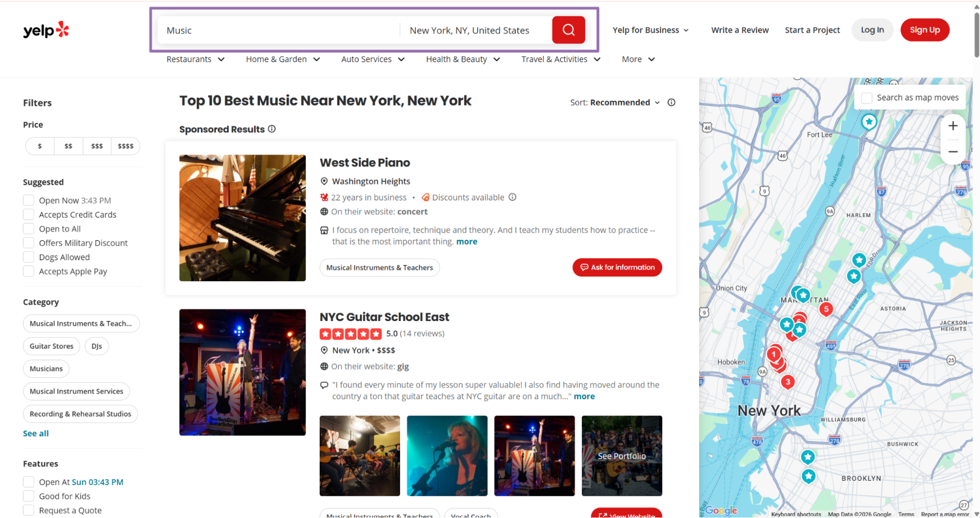Click the five-star rating of NYC Guitar School East
Viewport: 980px width, 518px height.
coord(351,334)
